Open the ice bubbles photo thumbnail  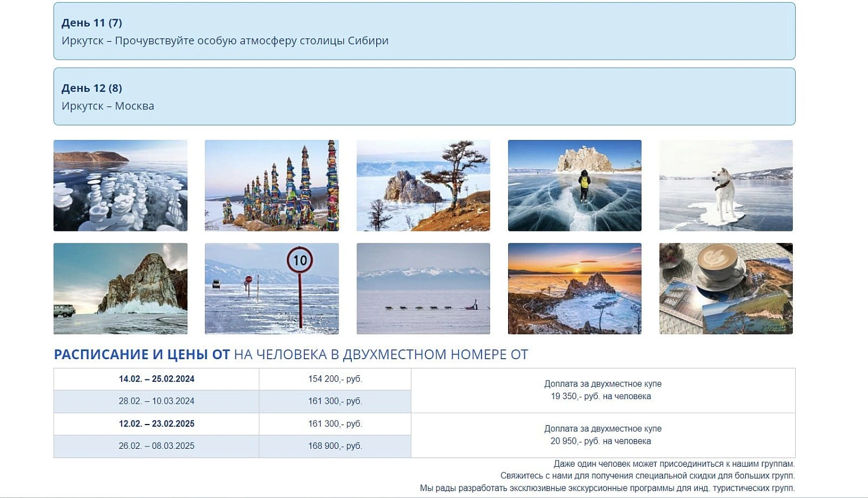120,185
